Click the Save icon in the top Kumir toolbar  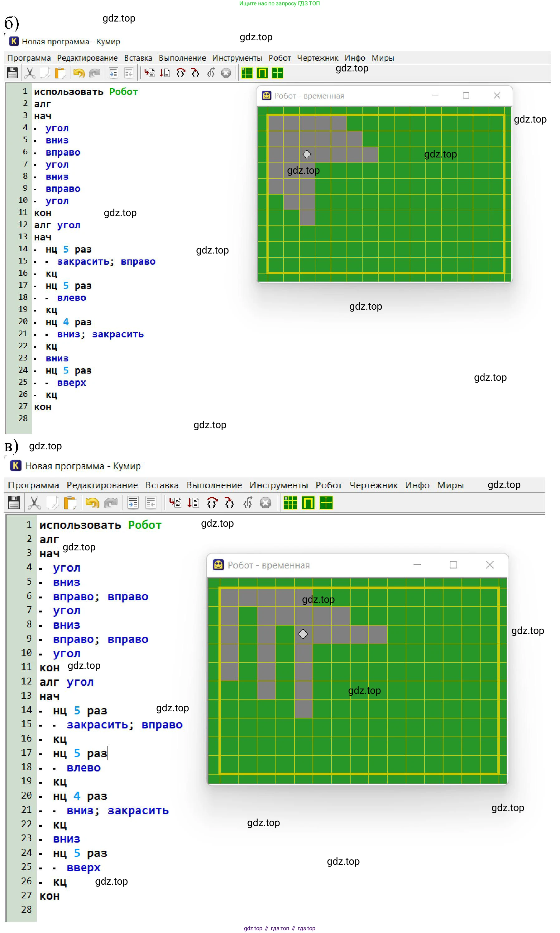coord(12,72)
